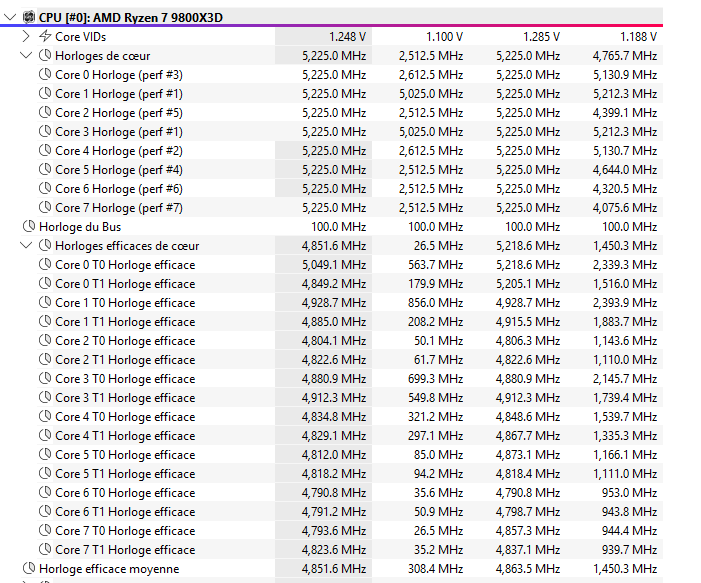Screen dimensions: 701x583
Task: Click the 563.7 MHz minimum of Core 0 T0
Action: (x=435, y=265)
